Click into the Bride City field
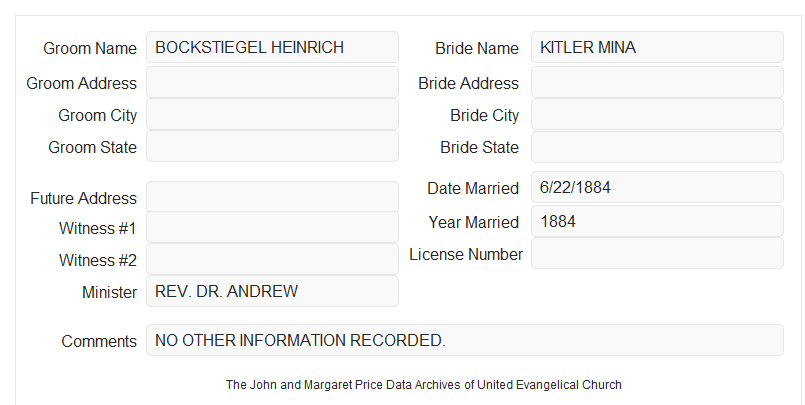The image size is (805, 405). (657, 114)
